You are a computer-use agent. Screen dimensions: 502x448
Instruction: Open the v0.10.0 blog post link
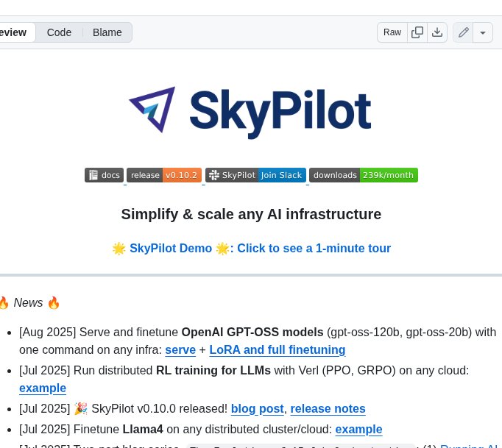pos(257,408)
